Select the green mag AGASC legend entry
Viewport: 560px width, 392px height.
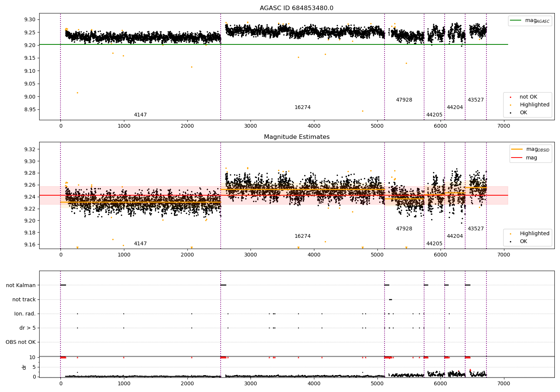[530, 21]
